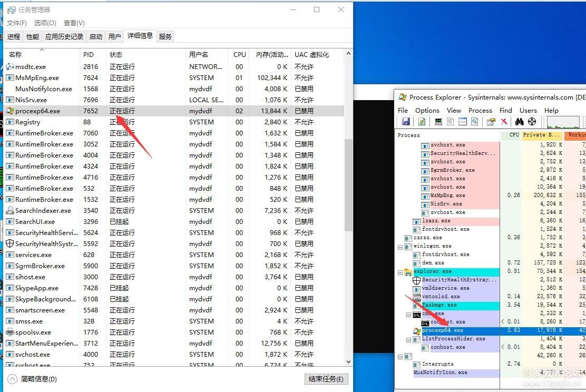Select the smartscreen.exe row

point(174,310)
